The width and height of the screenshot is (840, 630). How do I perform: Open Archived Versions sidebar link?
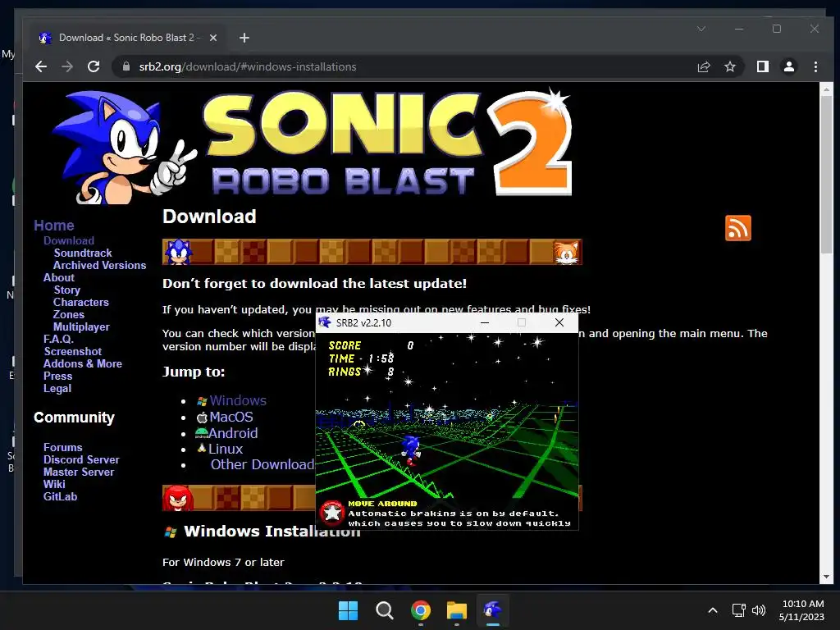[x=99, y=265]
